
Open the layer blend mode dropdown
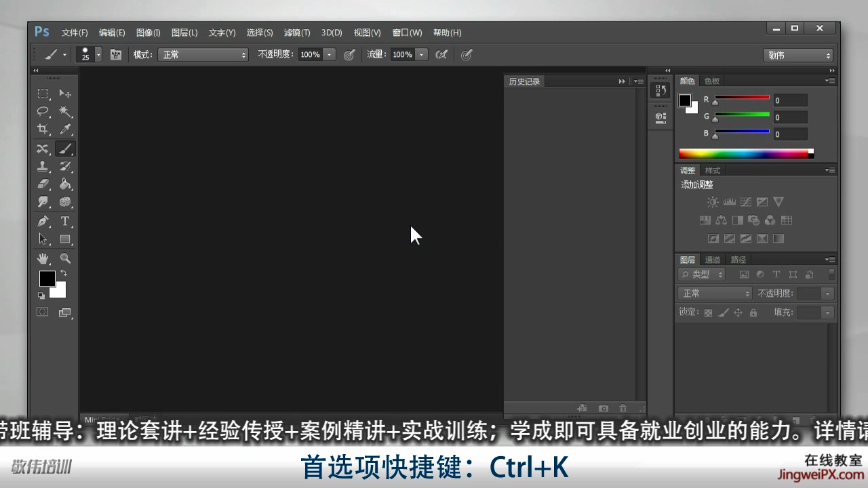click(715, 293)
